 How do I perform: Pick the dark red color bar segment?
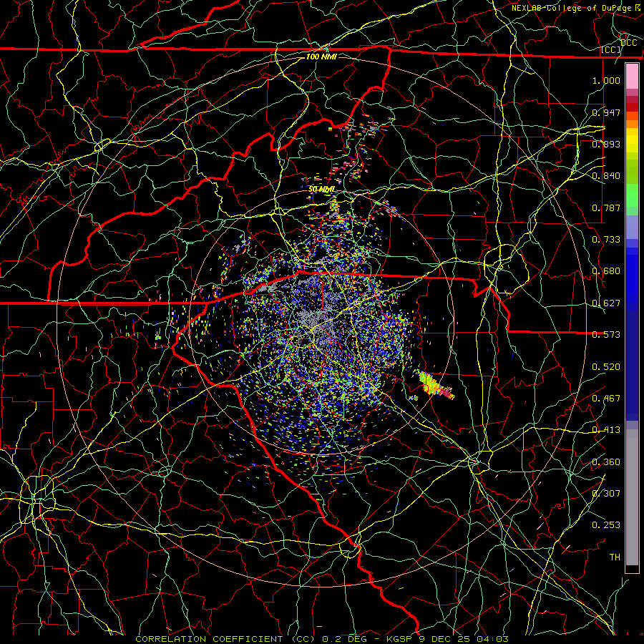pos(632,107)
